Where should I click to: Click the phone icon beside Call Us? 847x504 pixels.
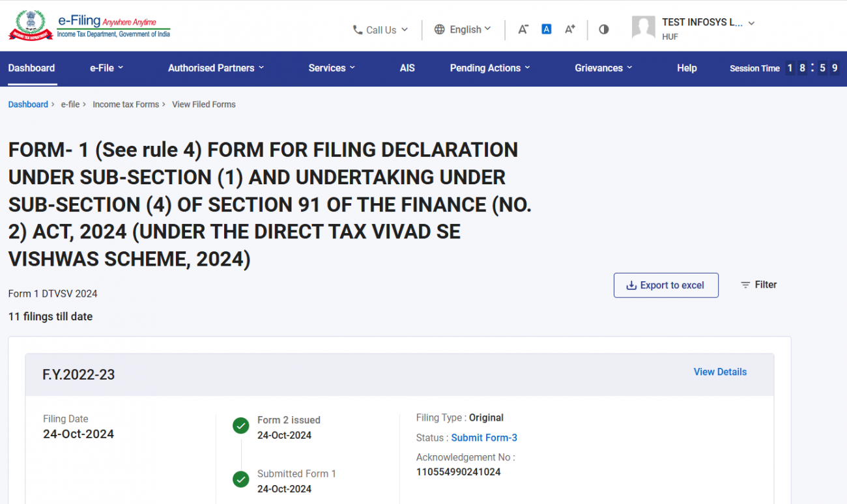pos(356,29)
